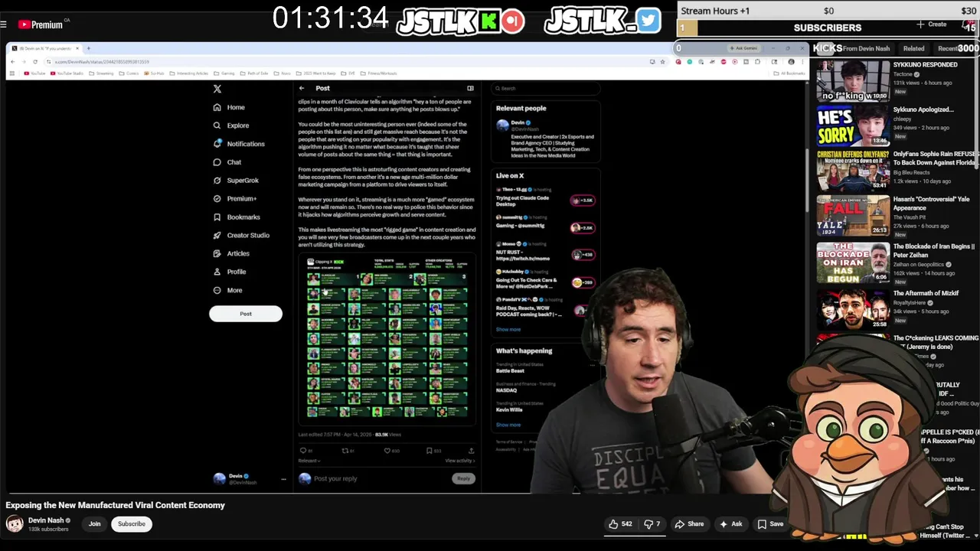Click the Devin Nash channel avatar
Screen dimensions: 980x551
pos(15,524)
